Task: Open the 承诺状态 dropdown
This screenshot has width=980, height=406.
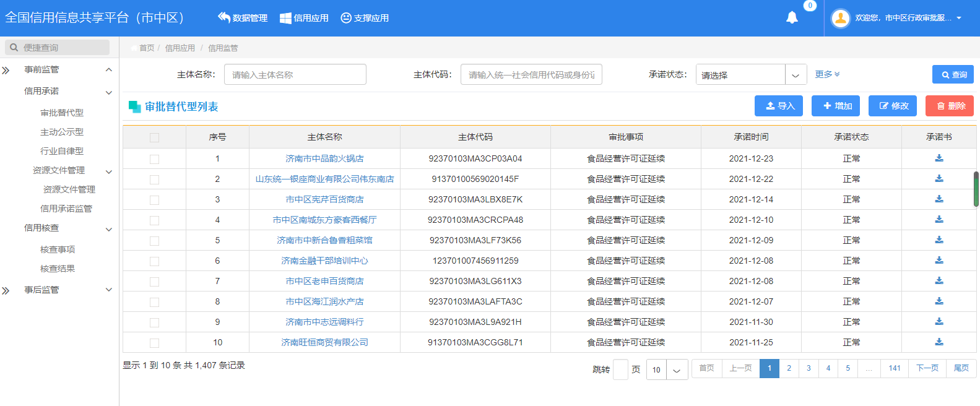Action: (x=751, y=74)
